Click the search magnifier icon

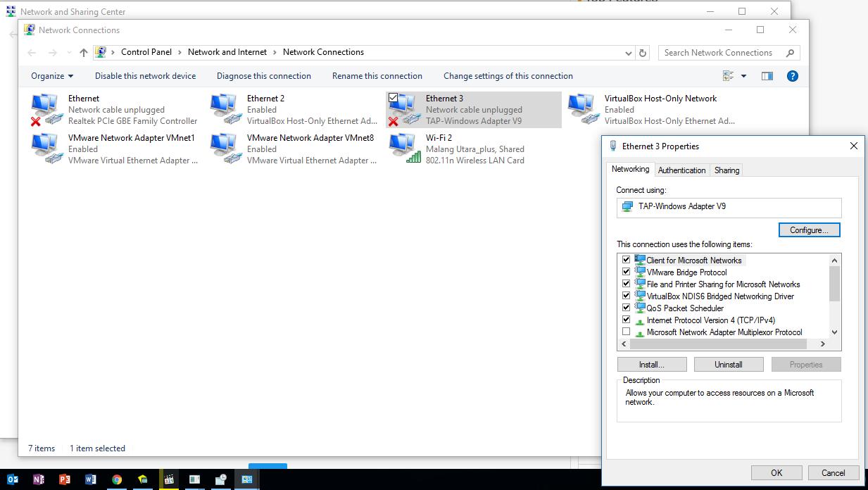pos(790,53)
